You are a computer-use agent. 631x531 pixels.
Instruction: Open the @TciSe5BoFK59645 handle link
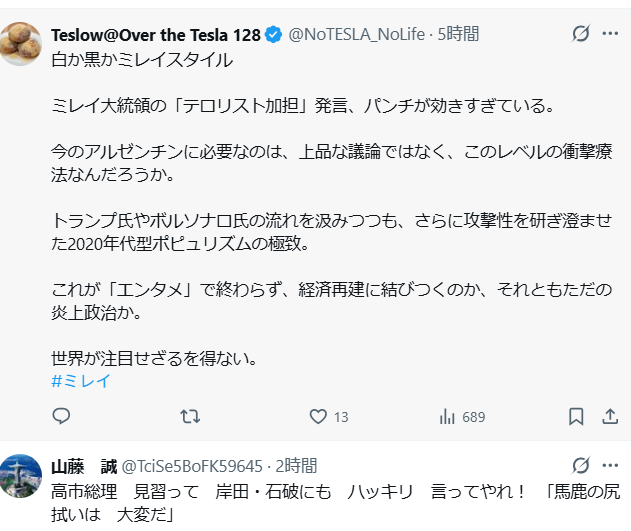[192, 466]
